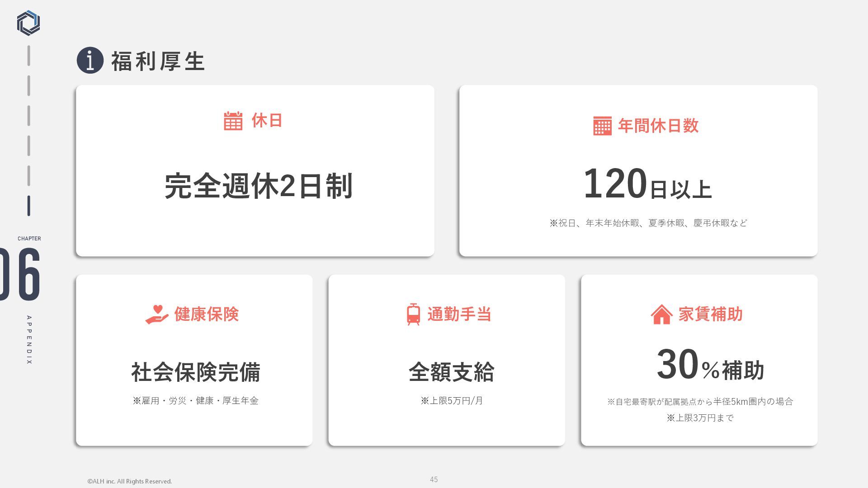Screen dimensions: 868x488
Task: Click the ALH hexagon logo
Action: click(28, 23)
